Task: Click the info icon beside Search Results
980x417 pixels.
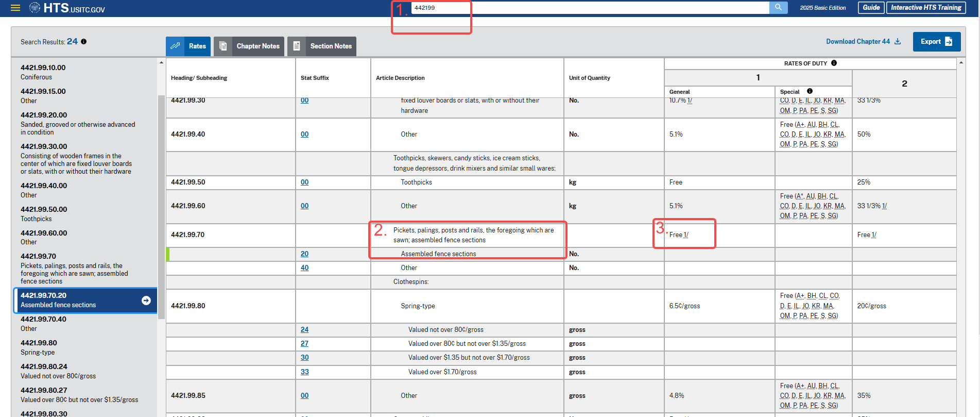Action: pos(83,42)
